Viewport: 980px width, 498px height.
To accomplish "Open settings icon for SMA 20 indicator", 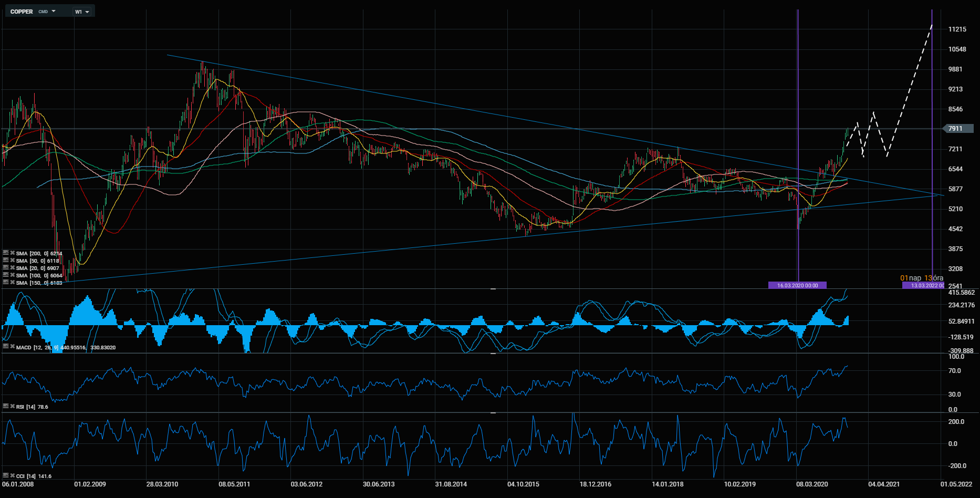I will point(6,268).
